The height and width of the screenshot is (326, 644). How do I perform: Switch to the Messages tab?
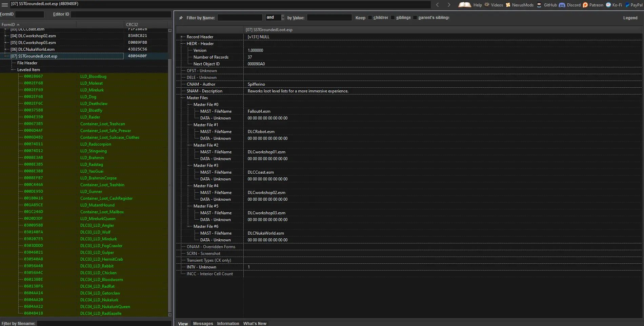tap(203, 323)
